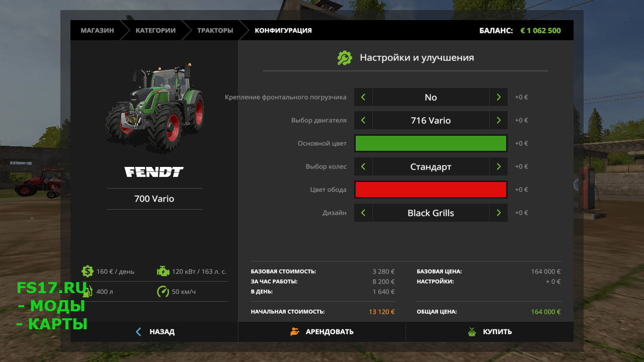Click the Крепление фронтального погрузчика label

286,97
